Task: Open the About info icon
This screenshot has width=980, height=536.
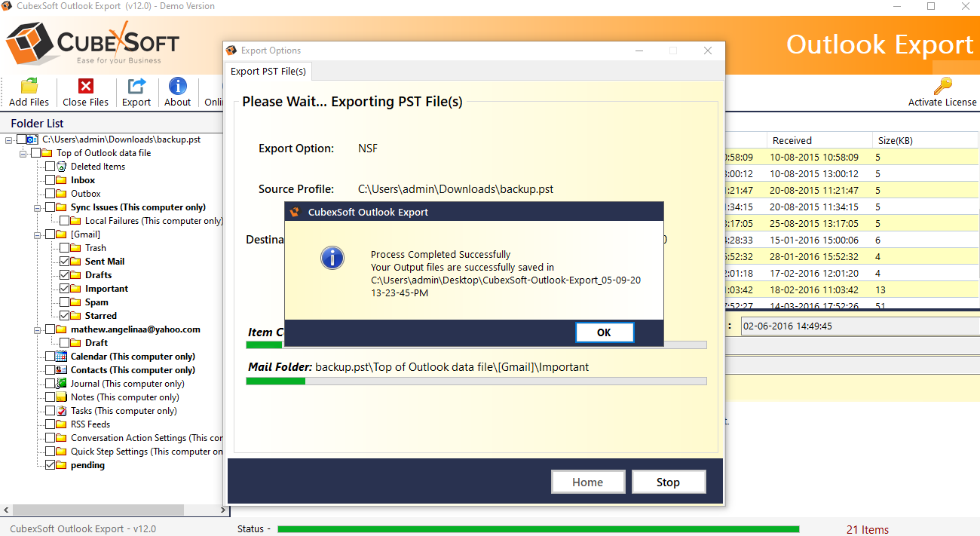Action: (178, 86)
